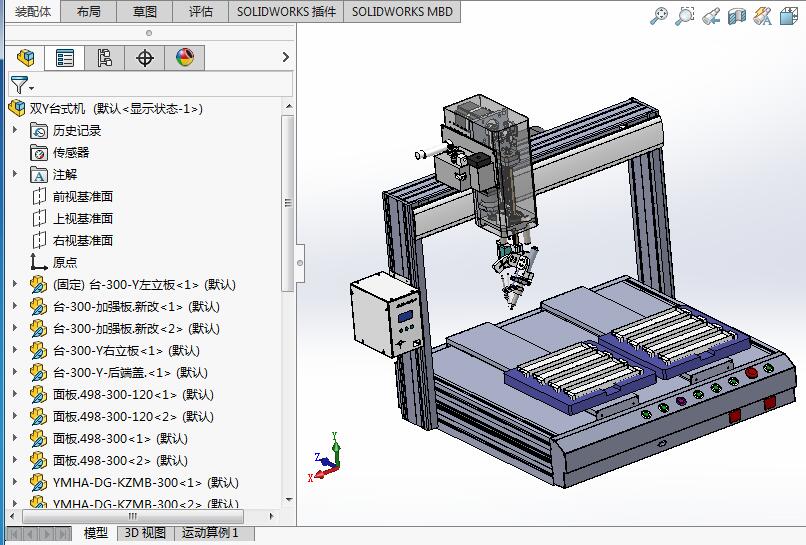Expand the YMHA-DG-KZMB-300<1> node
Image resolution: width=806 pixels, height=545 pixels.
point(15,482)
